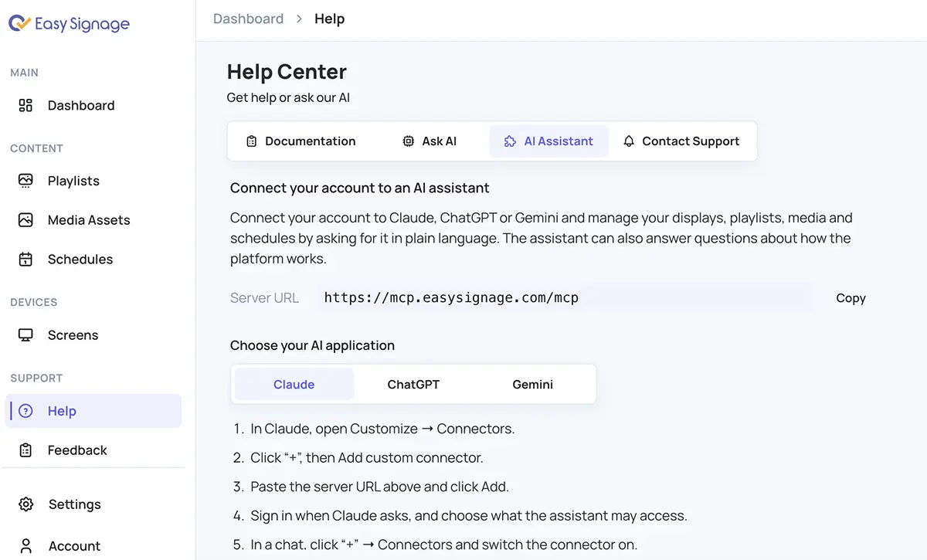Image resolution: width=927 pixels, height=560 pixels.
Task: Click the Media Assets image icon
Action: [x=25, y=220]
